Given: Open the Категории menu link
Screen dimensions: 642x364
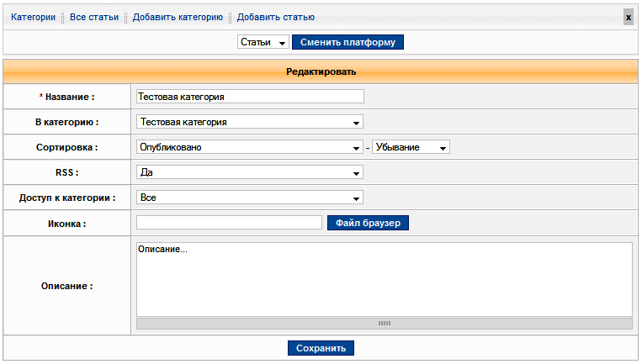Looking at the screenshot, I should click(33, 17).
